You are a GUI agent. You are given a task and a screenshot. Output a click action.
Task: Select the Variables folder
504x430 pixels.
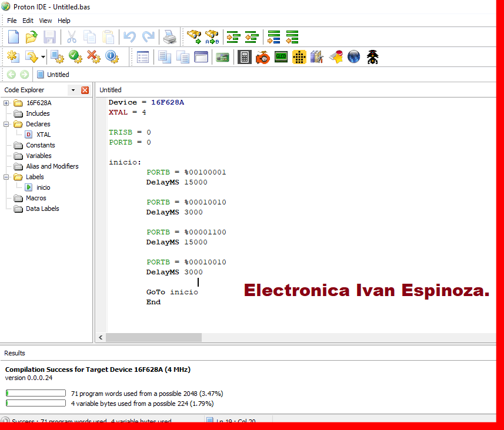click(x=33, y=156)
